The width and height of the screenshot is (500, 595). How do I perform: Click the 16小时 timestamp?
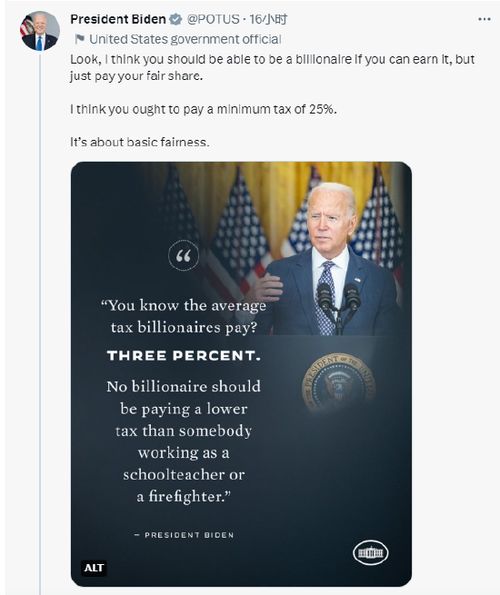point(268,19)
